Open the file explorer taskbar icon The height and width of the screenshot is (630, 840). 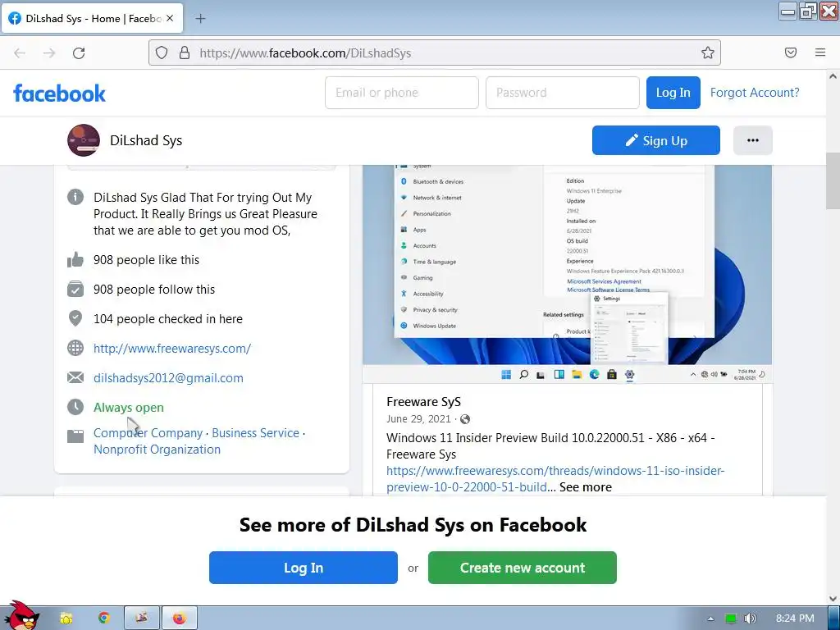coord(66,619)
